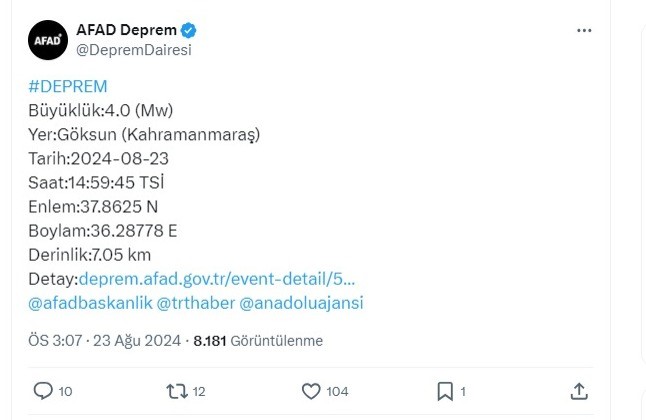Click the like count 104

[x=338, y=392]
